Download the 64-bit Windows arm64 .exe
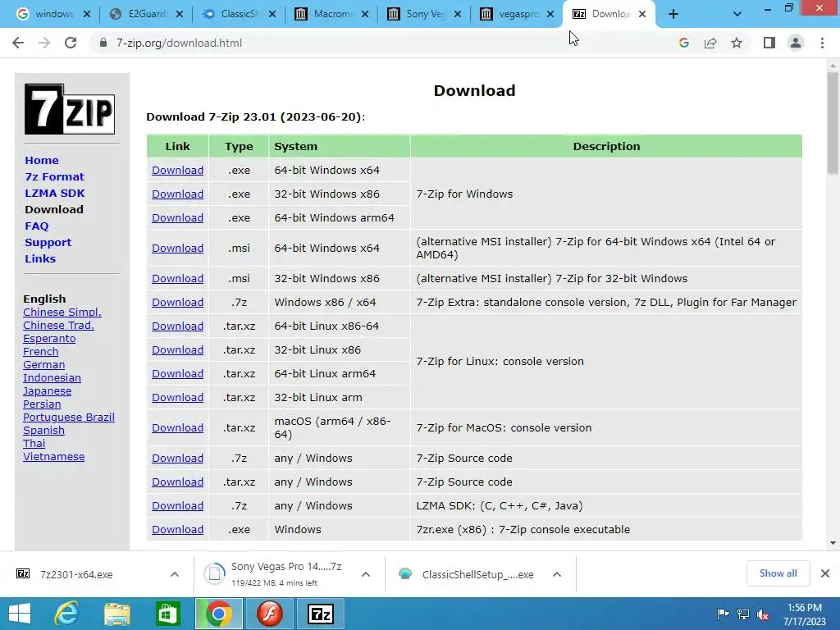 pos(177,218)
